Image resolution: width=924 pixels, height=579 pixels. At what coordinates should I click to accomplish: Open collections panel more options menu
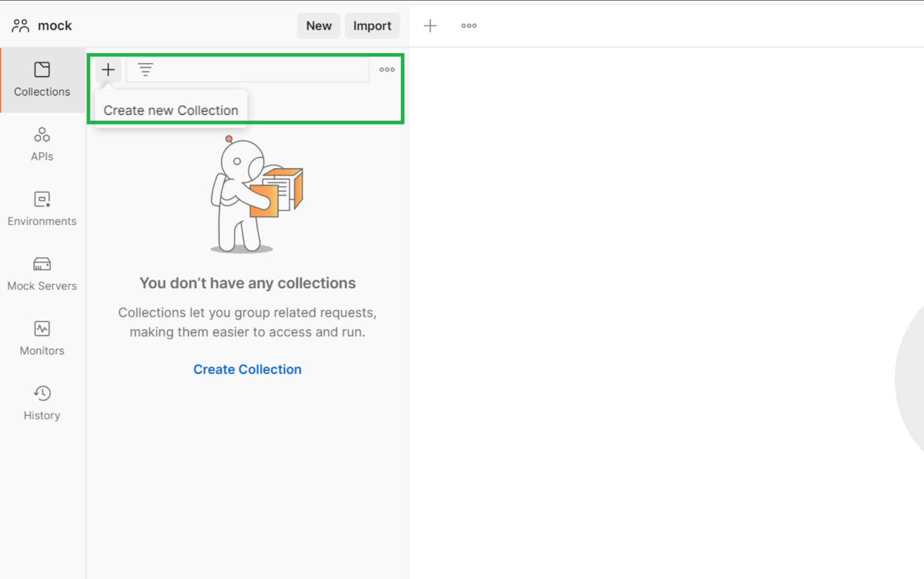click(387, 70)
